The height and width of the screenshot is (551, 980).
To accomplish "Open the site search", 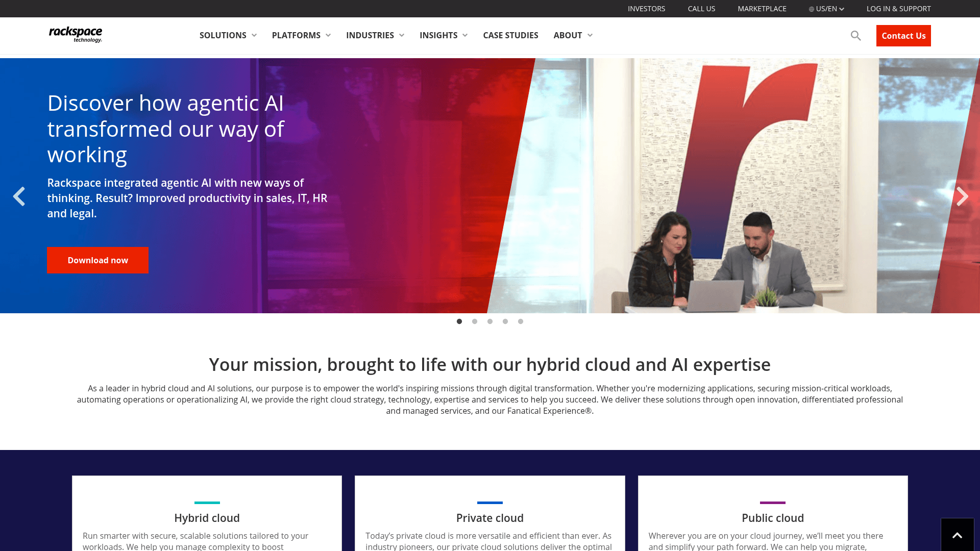I will 855,36.
